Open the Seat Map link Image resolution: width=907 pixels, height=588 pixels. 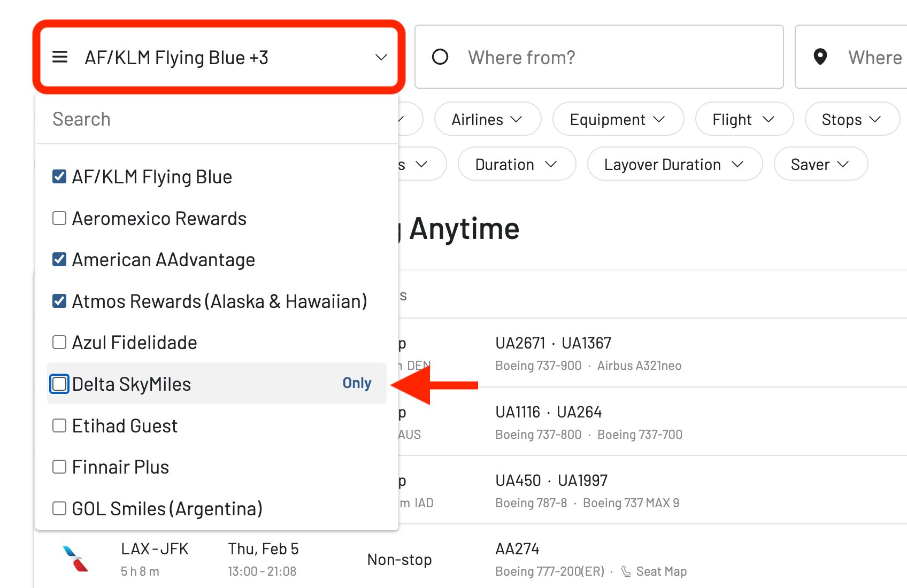point(662,571)
